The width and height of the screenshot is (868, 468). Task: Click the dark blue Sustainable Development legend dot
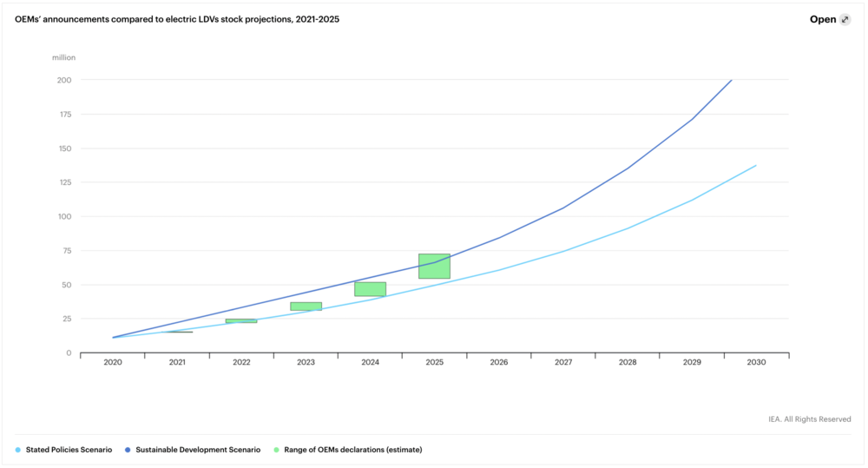[129, 450]
